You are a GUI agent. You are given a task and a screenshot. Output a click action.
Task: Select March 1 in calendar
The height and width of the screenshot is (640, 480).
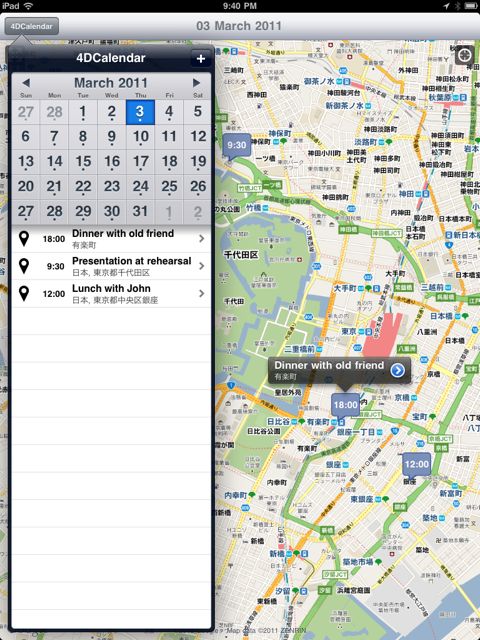(x=83, y=112)
